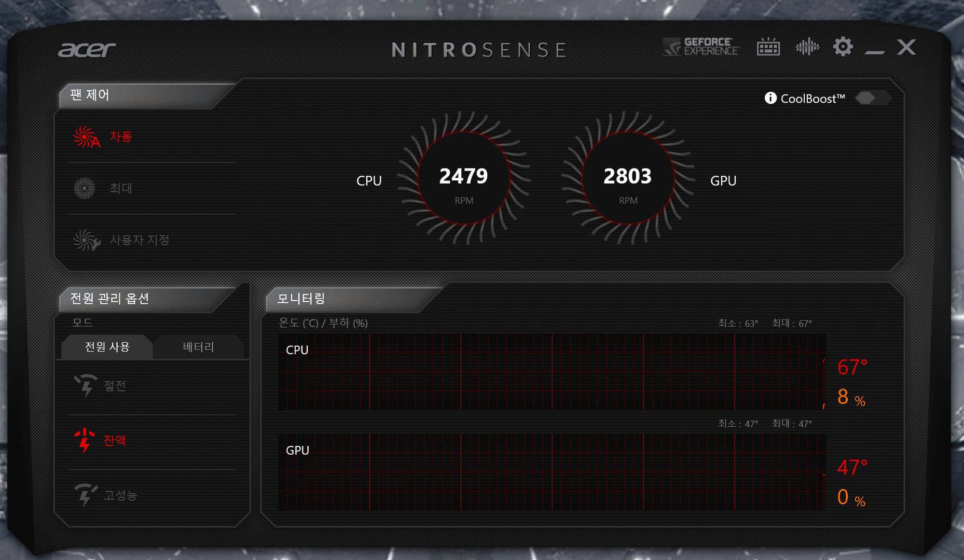
Task: Click the max fan speed icon
Action: pyautogui.click(x=85, y=188)
